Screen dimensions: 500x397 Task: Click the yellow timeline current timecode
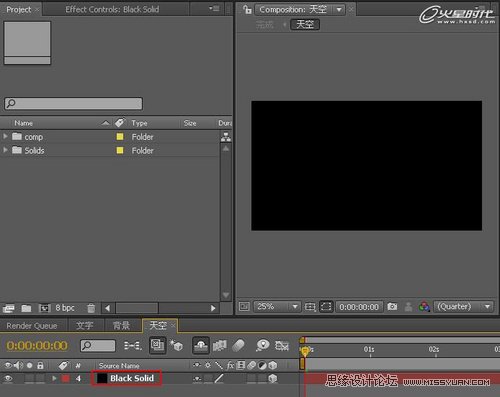click(37, 346)
